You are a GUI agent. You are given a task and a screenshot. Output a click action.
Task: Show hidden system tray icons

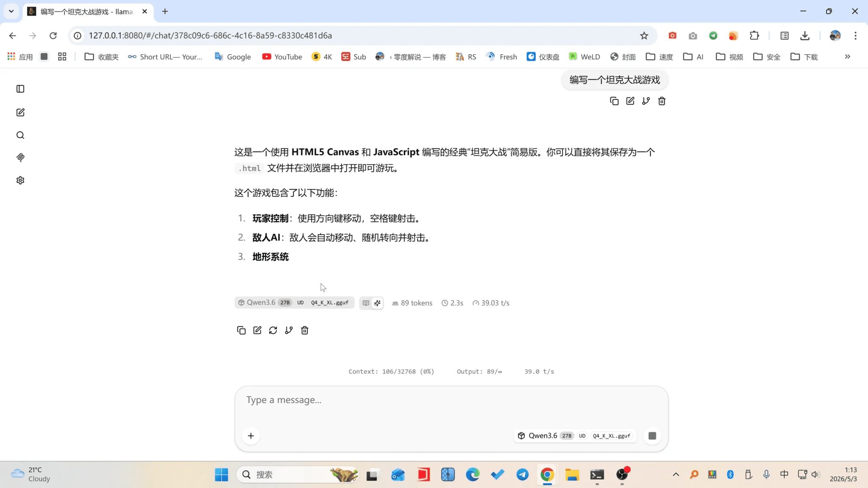676,474
